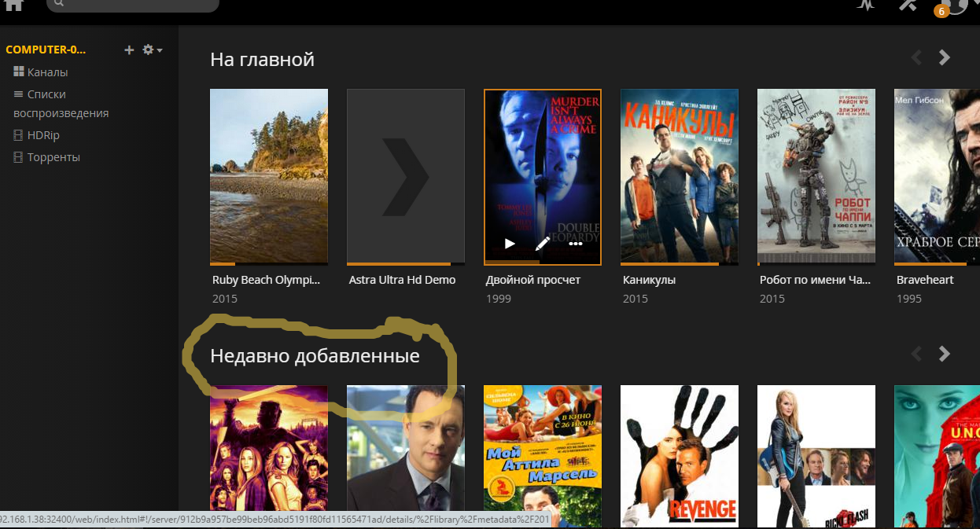Open Списки воспроизведения playlists
The width and height of the screenshot is (980, 529).
point(61,104)
